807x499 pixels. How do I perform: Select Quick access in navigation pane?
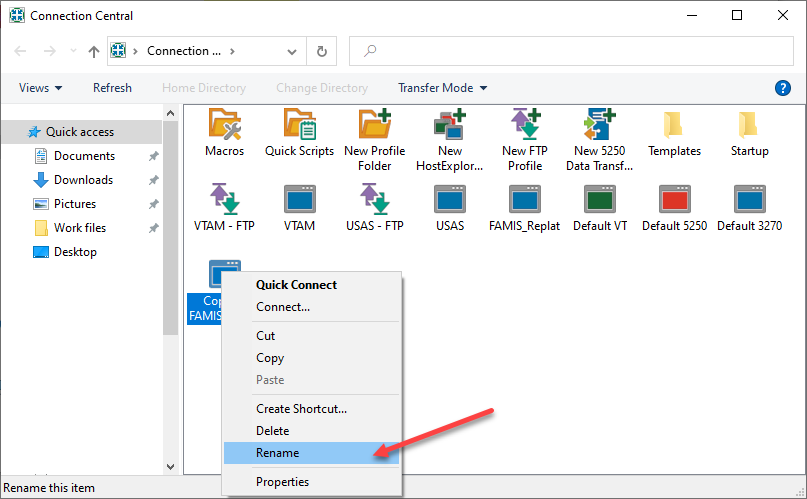point(82,132)
